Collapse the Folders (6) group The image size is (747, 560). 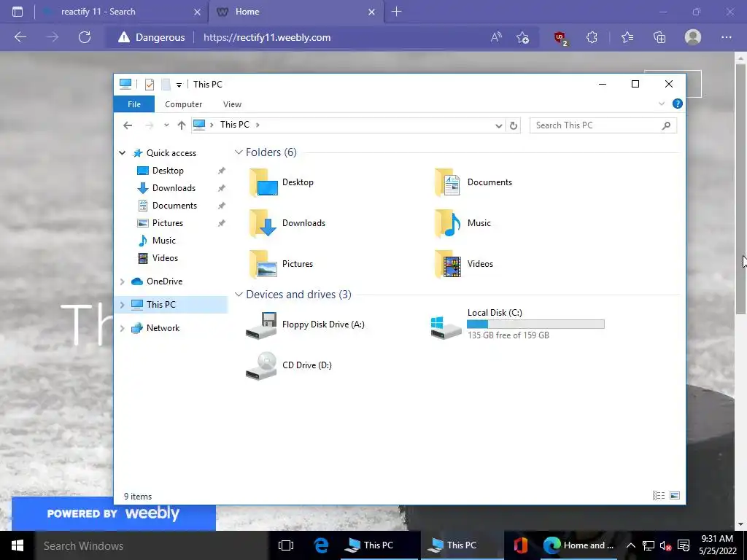tap(239, 152)
